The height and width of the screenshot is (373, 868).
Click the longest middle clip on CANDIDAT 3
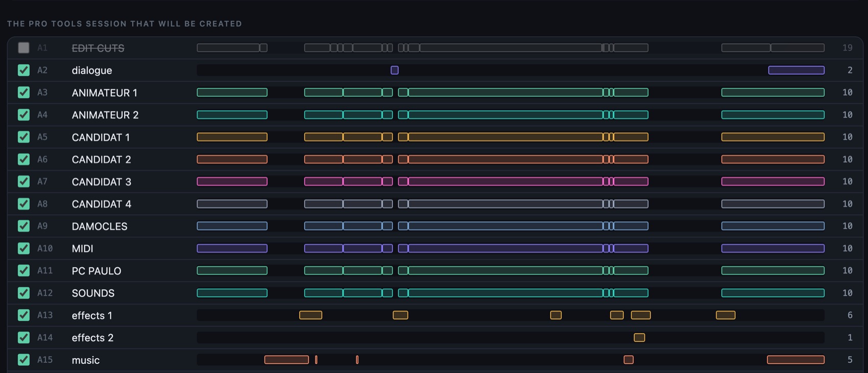point(505,181)
